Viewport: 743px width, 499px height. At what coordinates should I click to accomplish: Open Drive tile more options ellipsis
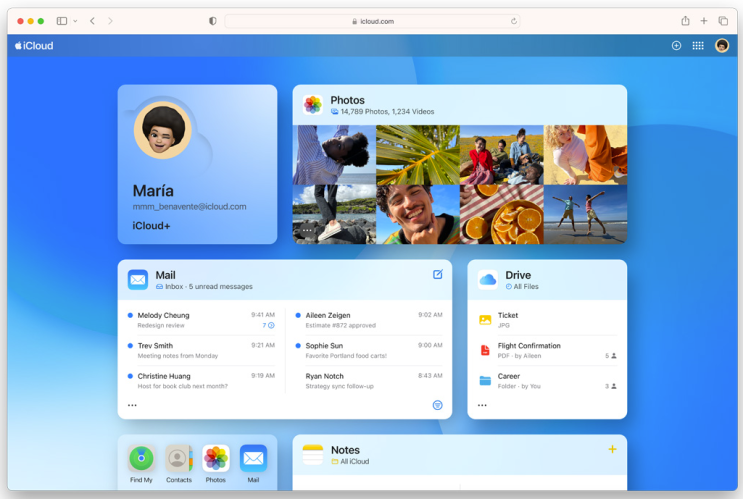pos(482,405)
